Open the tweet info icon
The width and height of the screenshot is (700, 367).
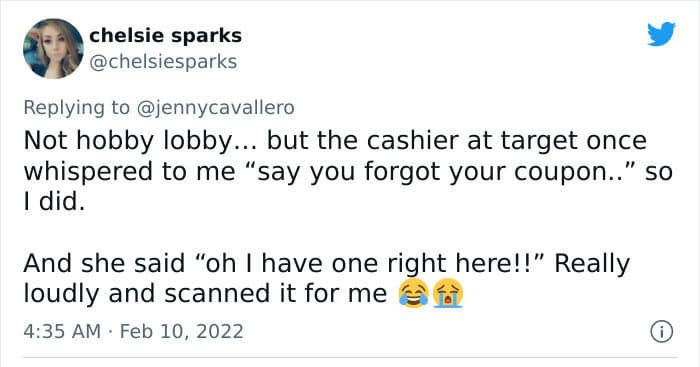pos(661,332)
